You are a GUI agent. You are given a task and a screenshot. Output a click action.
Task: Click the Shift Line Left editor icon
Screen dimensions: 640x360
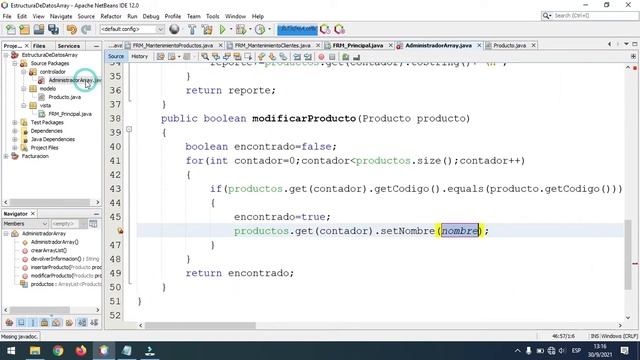click(297, 57)
